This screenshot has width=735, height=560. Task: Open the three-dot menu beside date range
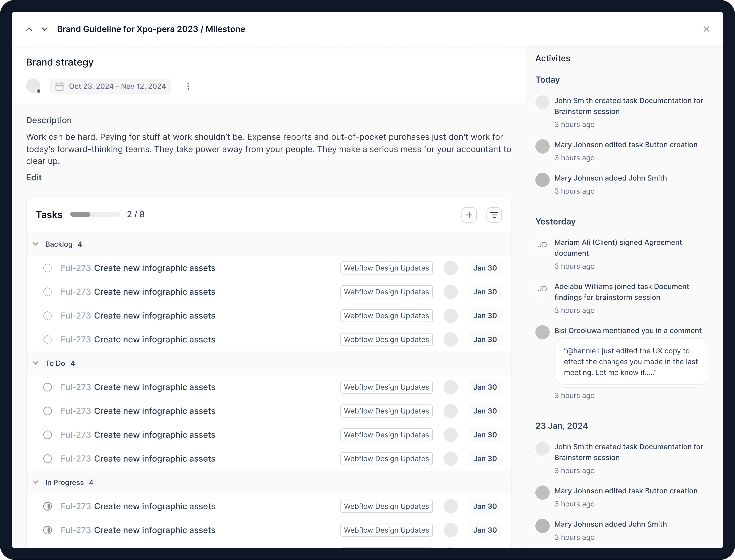click(x=188, y=86)
